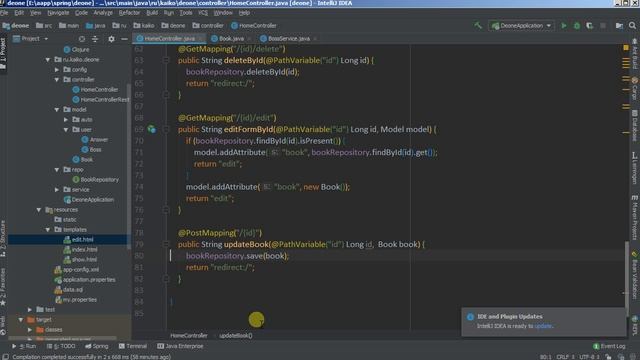
Task: Open HomeController class in project tree
Action: pyautogui.click(x=95, y=89)
